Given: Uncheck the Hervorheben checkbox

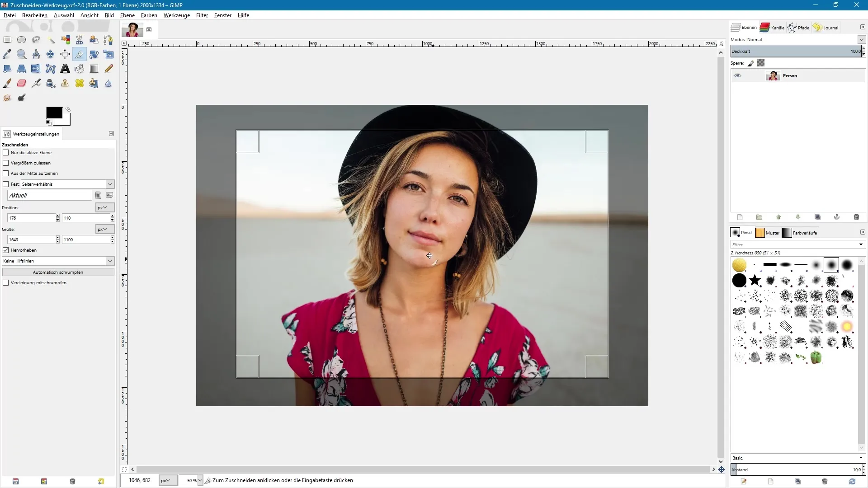Looking at the screenshot, I should (6, 250).
